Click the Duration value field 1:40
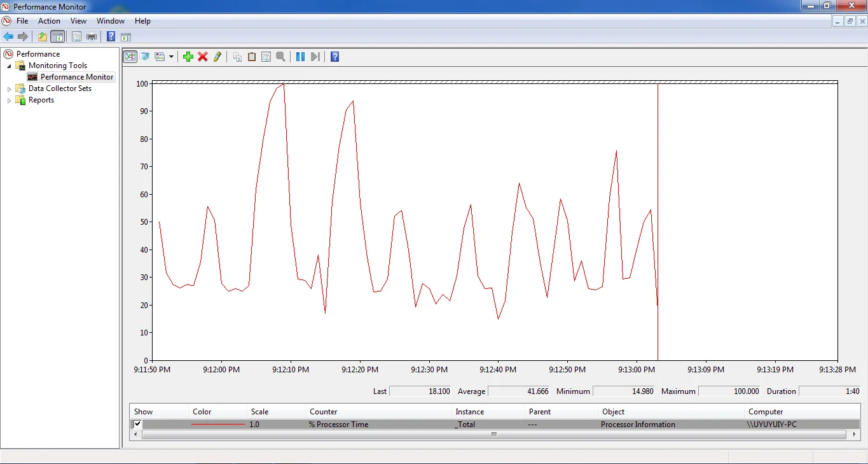The width and height of the screenshot is (868, 464). (x=830, y=391)
